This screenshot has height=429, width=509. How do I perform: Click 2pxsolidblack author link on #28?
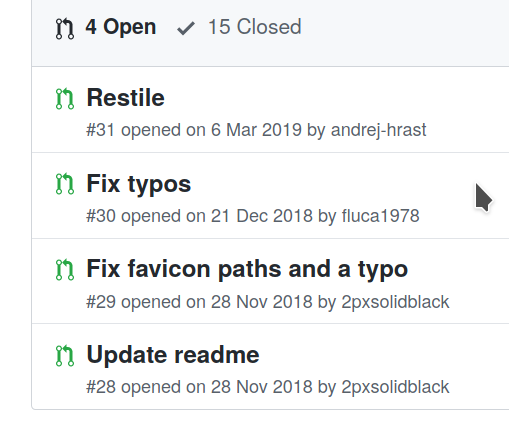(x=395, y=387)
